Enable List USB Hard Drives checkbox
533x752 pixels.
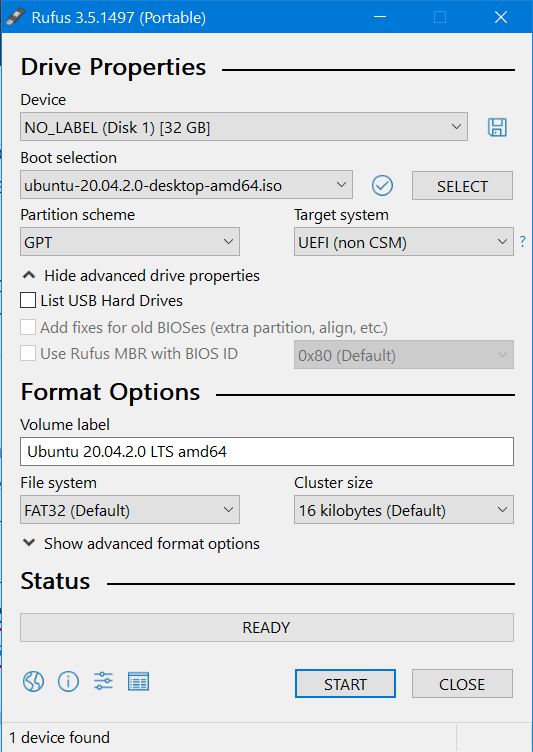28,301
